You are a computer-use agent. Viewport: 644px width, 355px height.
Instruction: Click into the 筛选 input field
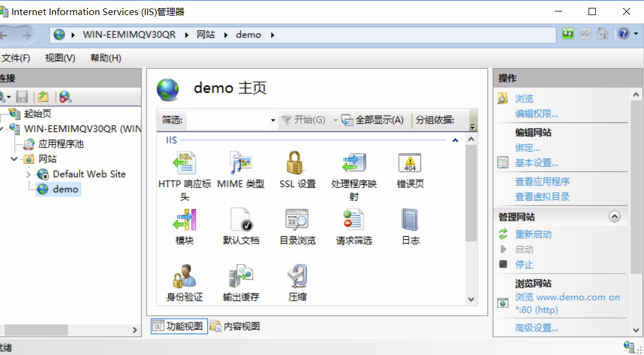pyautogui.click(x=228, y=121)
